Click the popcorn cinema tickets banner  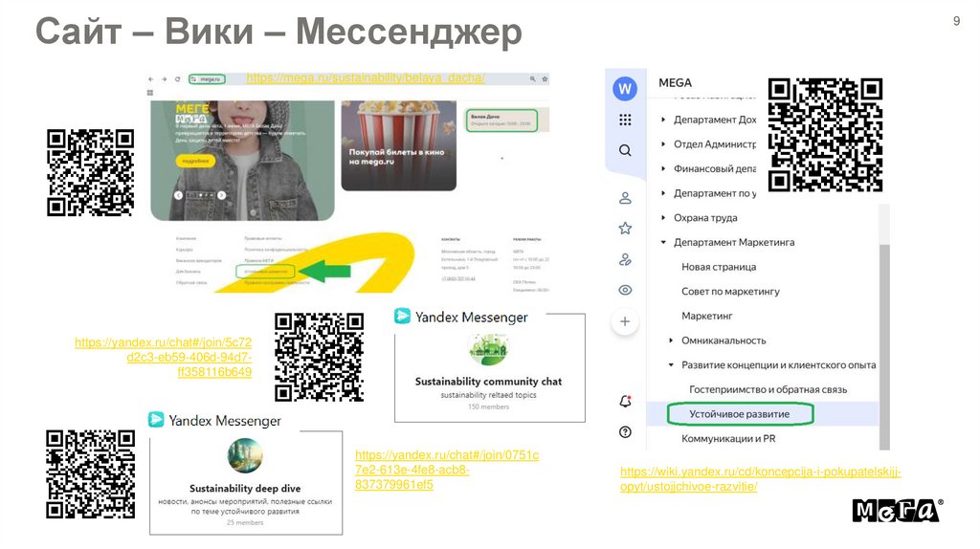399,146
